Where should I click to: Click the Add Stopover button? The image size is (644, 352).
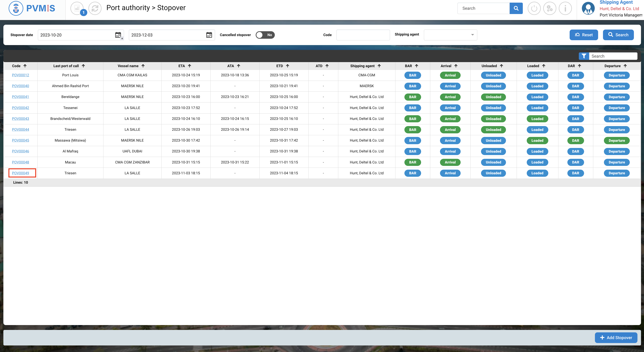(x=616, y=338)
